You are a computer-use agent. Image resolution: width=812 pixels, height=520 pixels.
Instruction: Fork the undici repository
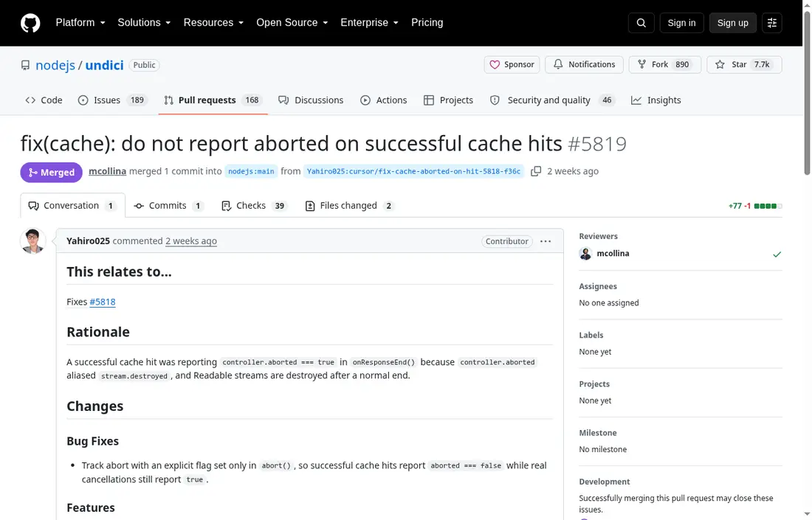pyautogui.click(x=665, y=65)
